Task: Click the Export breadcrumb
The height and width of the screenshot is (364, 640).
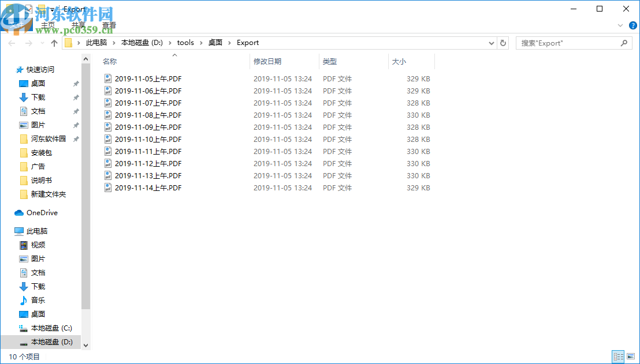Action: [x=248, y=42]
